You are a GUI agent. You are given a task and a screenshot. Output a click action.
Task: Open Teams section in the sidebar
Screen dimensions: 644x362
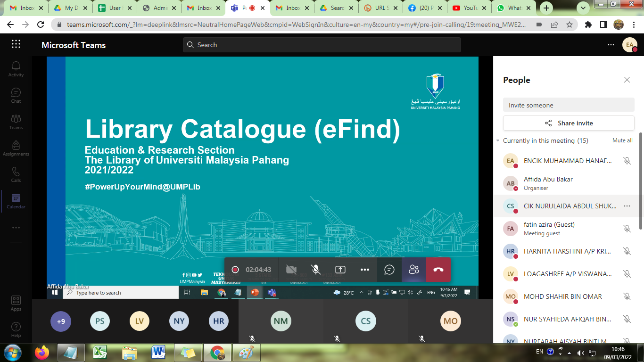click(x=16, y=122)
